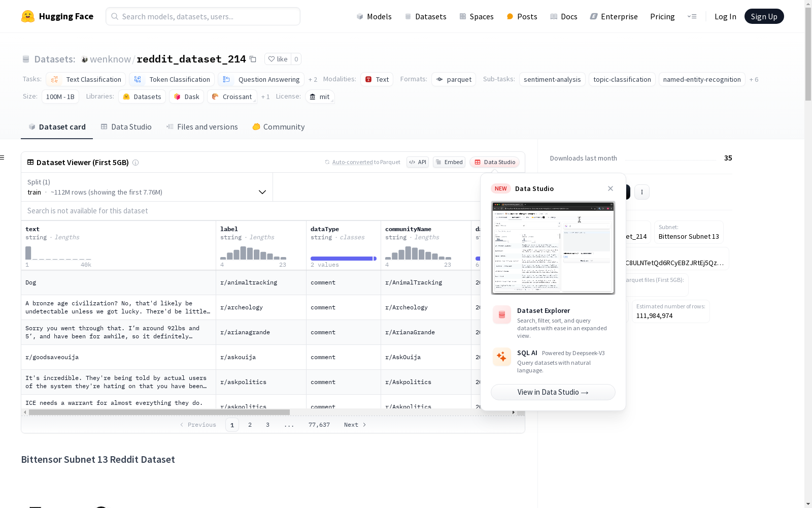Click View in Data Studio button
Screen dimensions: 812x508
(553, 392)
